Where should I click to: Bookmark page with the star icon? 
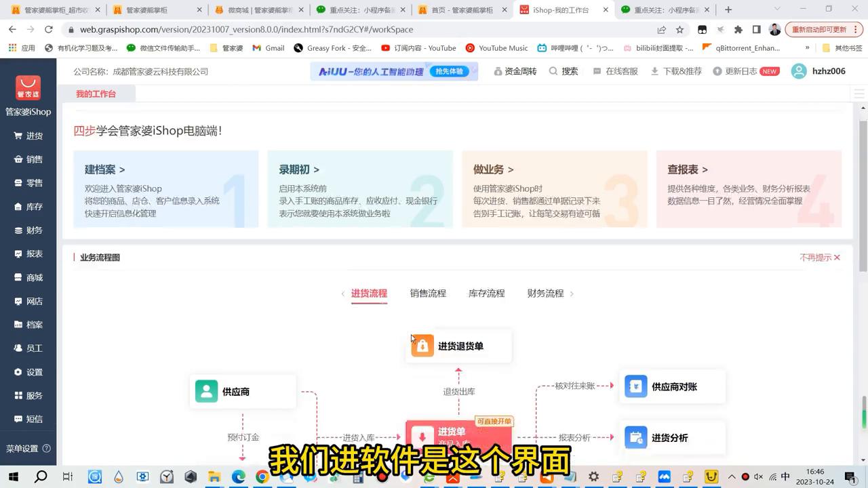coord(679,30)
